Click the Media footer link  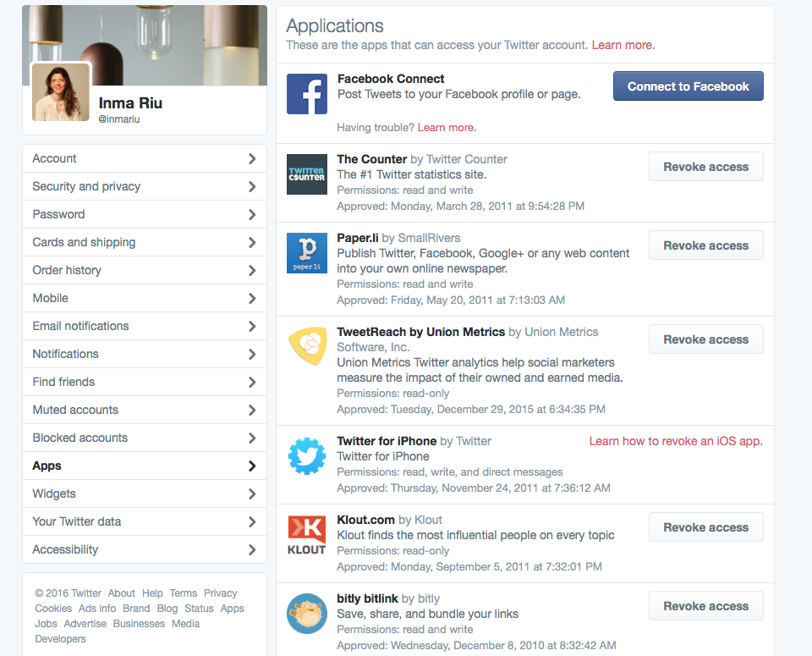tap(185, 623)
